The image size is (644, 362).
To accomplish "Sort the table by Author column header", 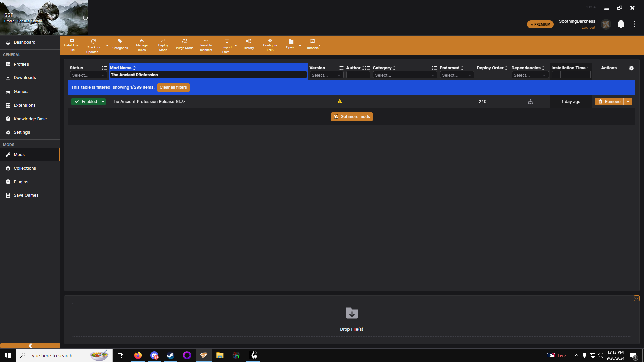I will [355, 68].
